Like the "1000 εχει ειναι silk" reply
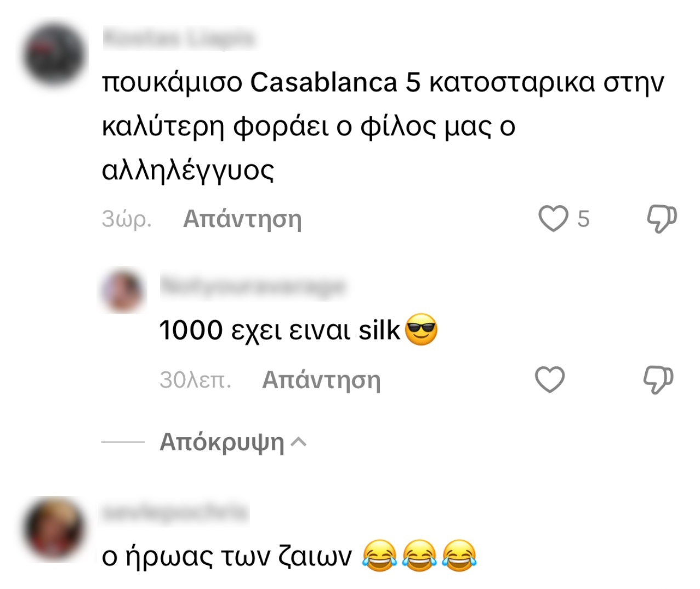This screenshot has height=589, width=700. (550, 380)
